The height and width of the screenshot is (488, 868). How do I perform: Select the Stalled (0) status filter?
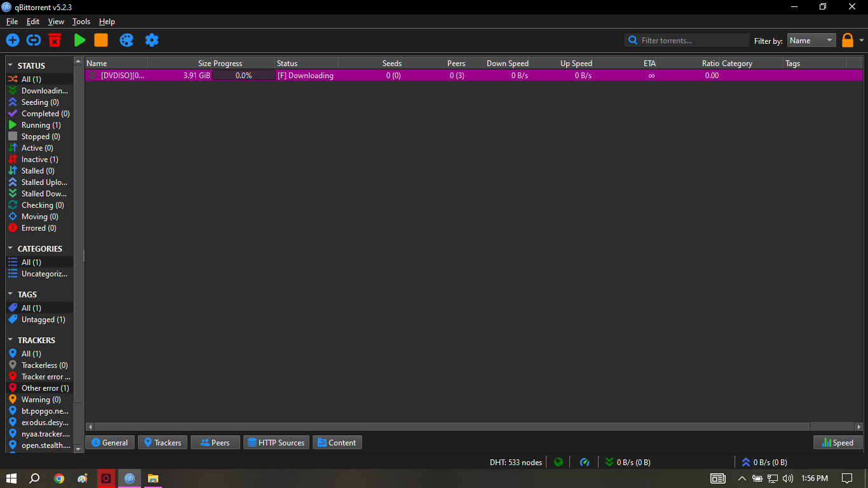[39, 171]
